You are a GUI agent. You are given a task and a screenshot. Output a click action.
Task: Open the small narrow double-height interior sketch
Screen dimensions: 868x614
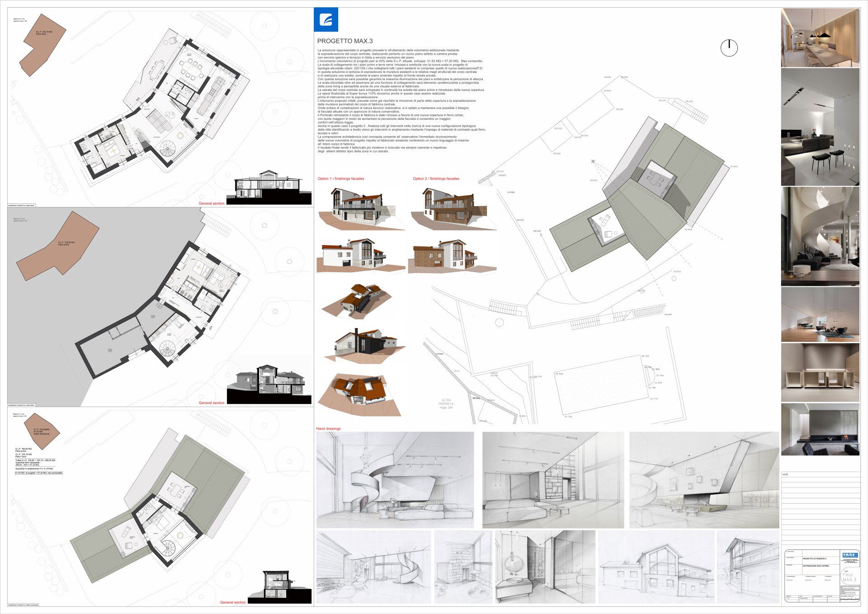coord(463,567)
